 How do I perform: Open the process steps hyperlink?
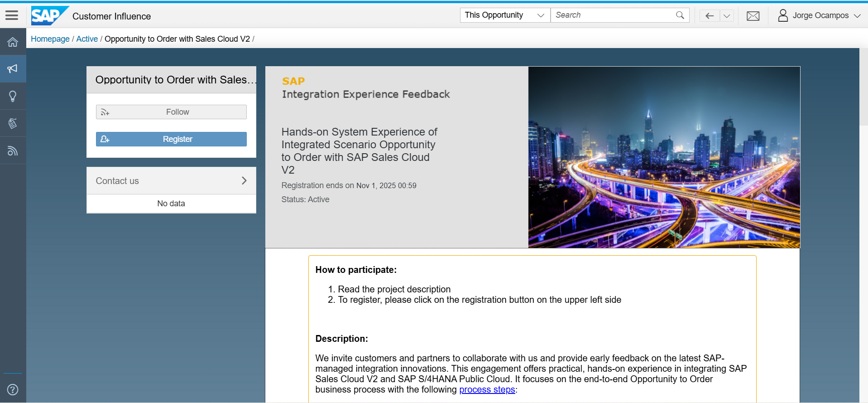click(x=487, y=390)
